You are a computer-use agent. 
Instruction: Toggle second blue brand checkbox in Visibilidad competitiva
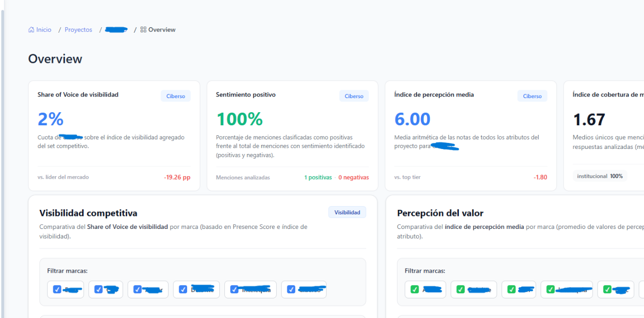click(x=99, y=289)
